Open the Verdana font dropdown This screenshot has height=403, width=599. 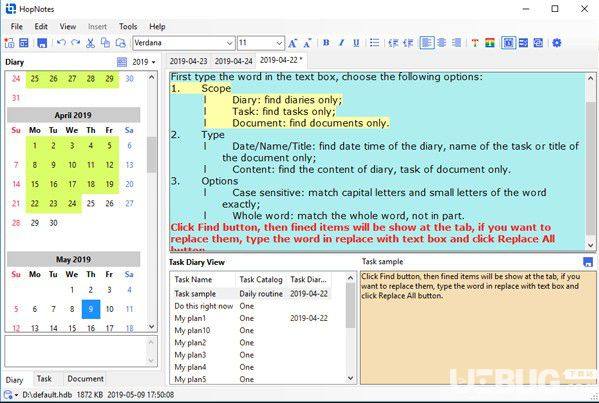click(x=184, y=43)
